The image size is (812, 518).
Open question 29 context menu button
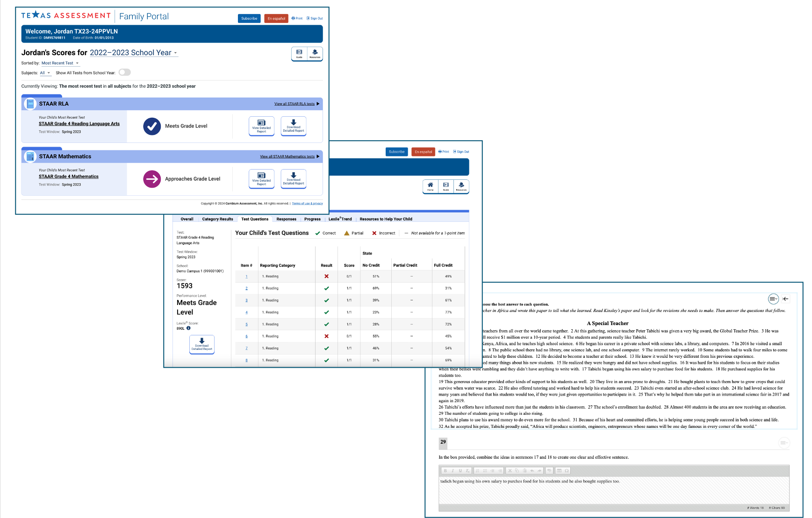(784, 442)
